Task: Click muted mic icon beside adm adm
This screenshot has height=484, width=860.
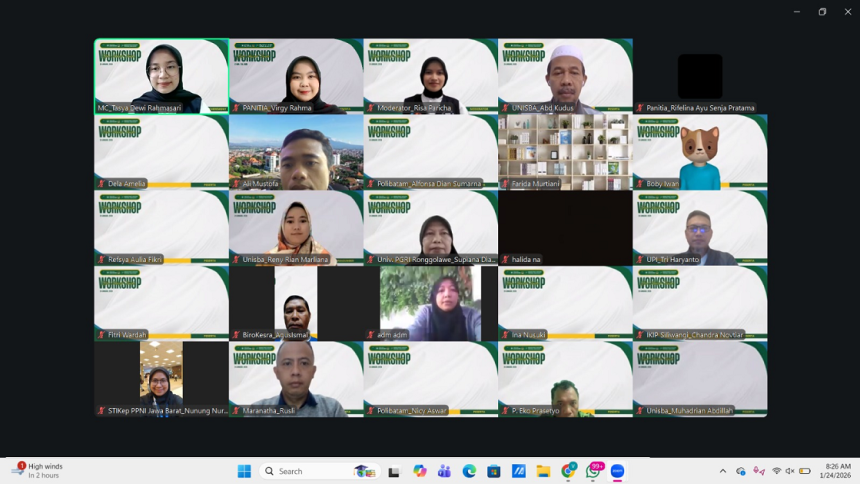Action: [371, 335]
